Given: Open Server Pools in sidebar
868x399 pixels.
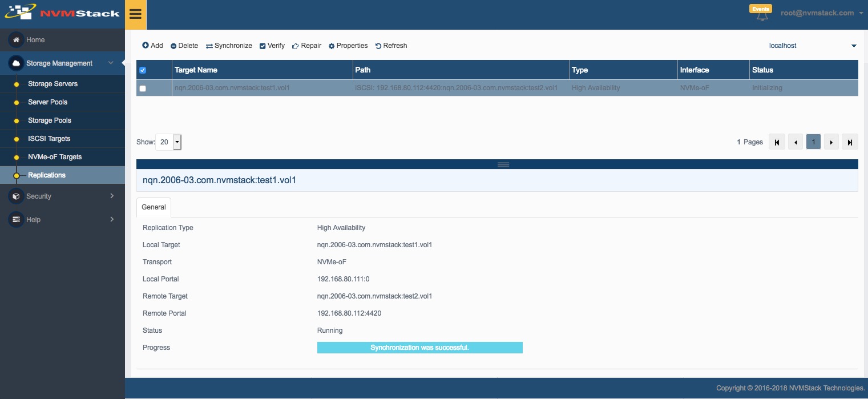Looking at the screenshot, I should click(x=47, y=102).
